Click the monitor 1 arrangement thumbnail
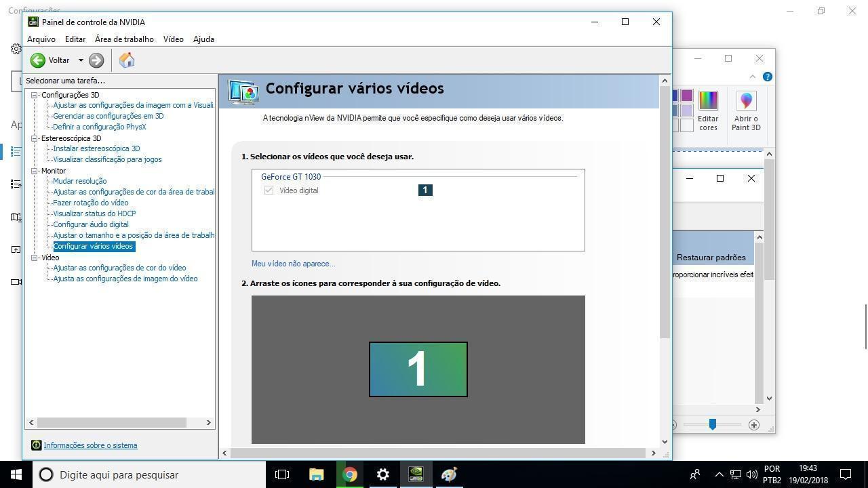The image size is (868, 488). 418,369
